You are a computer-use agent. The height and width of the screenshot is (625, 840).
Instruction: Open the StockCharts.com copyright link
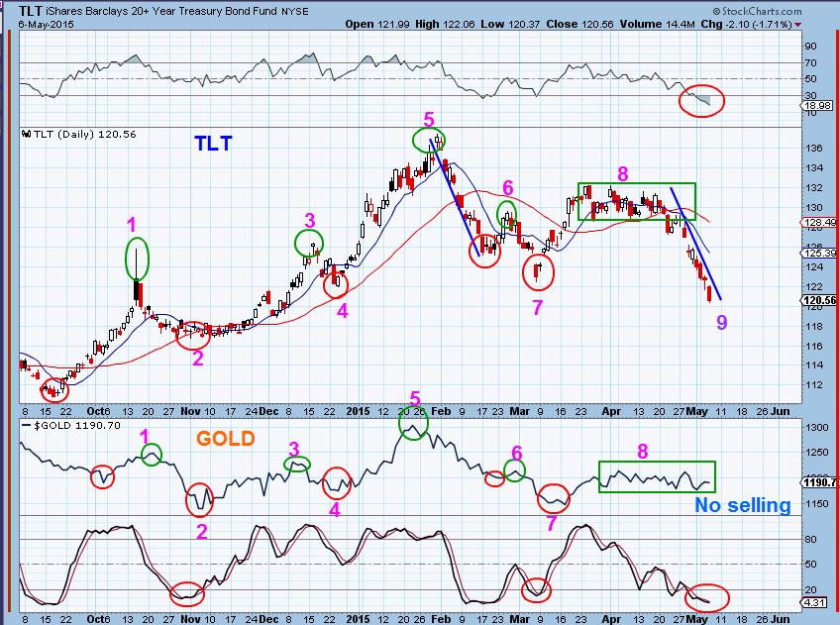click(x=757, y=11)
